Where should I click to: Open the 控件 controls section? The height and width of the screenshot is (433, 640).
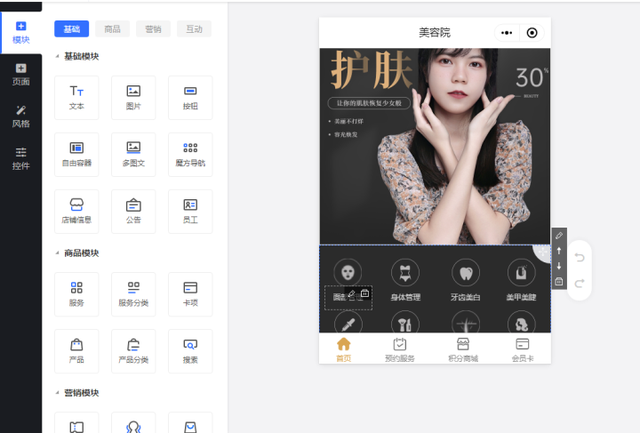coord(21,159)
